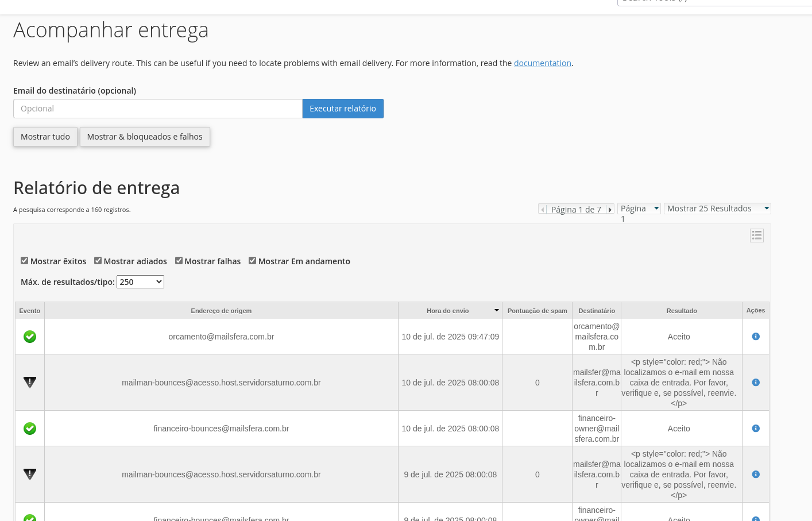Toggle Mostrar falhas checkbox
The height and width of the screenshot is (521, 812).
click(179, 261)
